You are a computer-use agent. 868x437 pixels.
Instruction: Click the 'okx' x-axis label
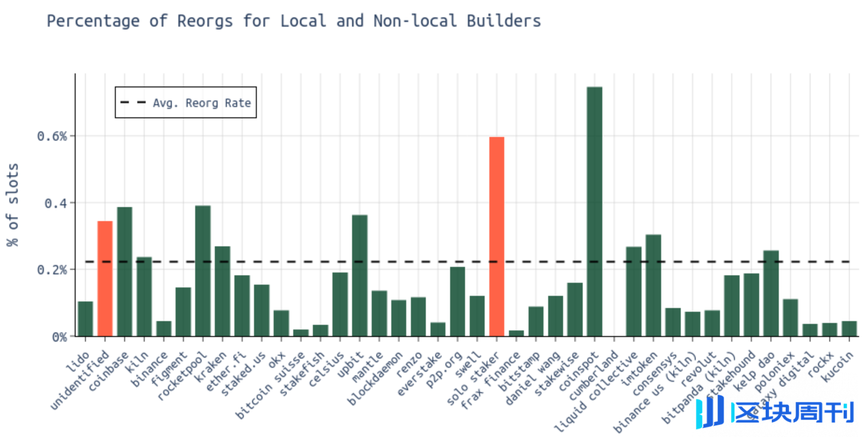point(278,360)
